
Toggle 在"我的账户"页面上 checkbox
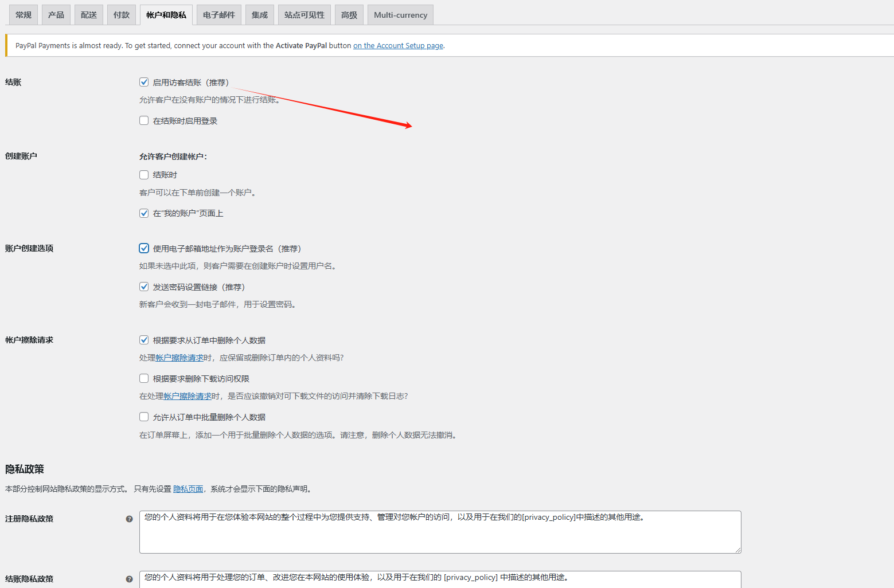[x=144, y=213]
